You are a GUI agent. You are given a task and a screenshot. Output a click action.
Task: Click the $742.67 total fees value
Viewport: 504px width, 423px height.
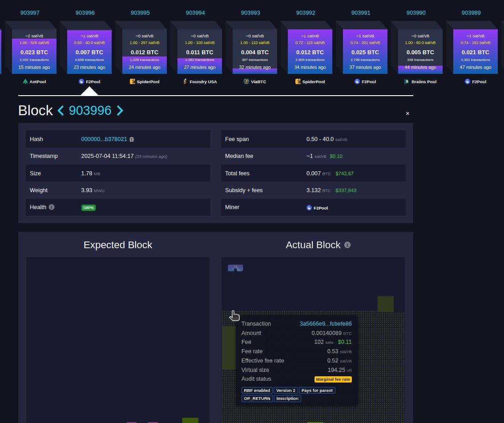click(345, 173)
